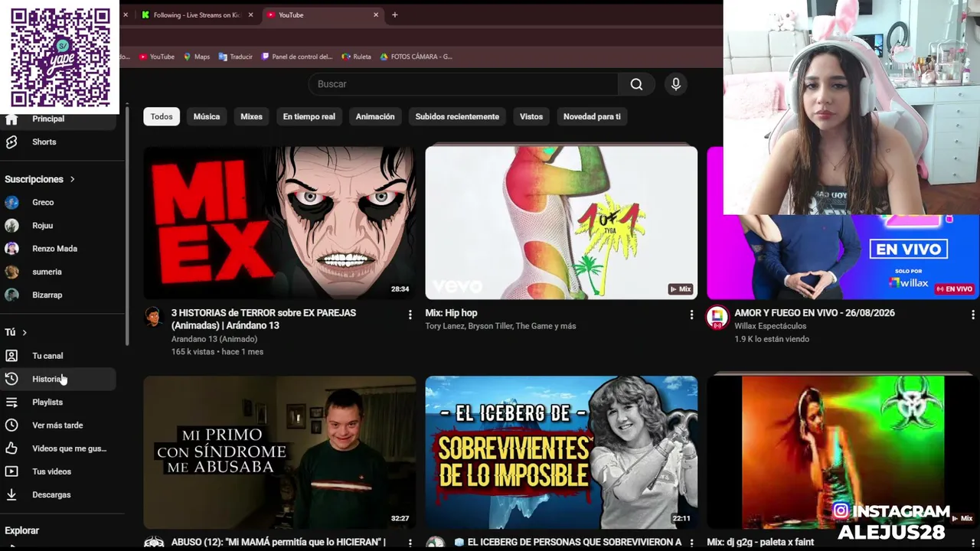Screen dimensions: 980x551
Task: Open the FOTOS CÁMARA bookmark
Action: pyautogui.click(x=416, y=57)
